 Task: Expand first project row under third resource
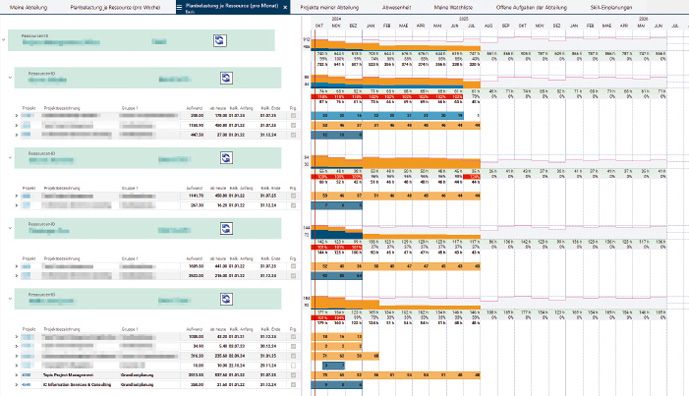click(x=17, y=196)
